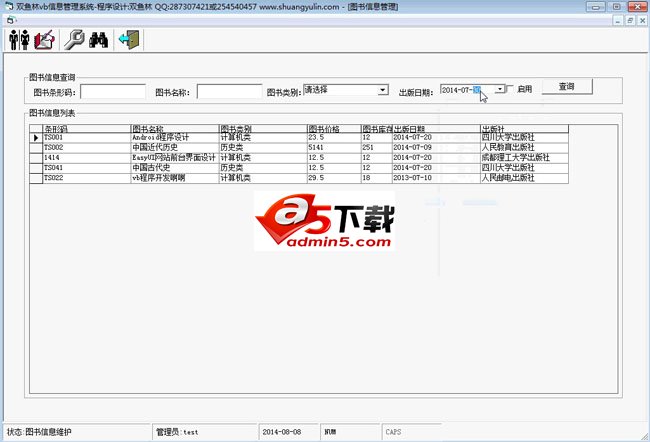Image resolution: width=650 pixels, height=442 pixels.
Task: Click stock cell 251
Action: click(x=376, y=148)
